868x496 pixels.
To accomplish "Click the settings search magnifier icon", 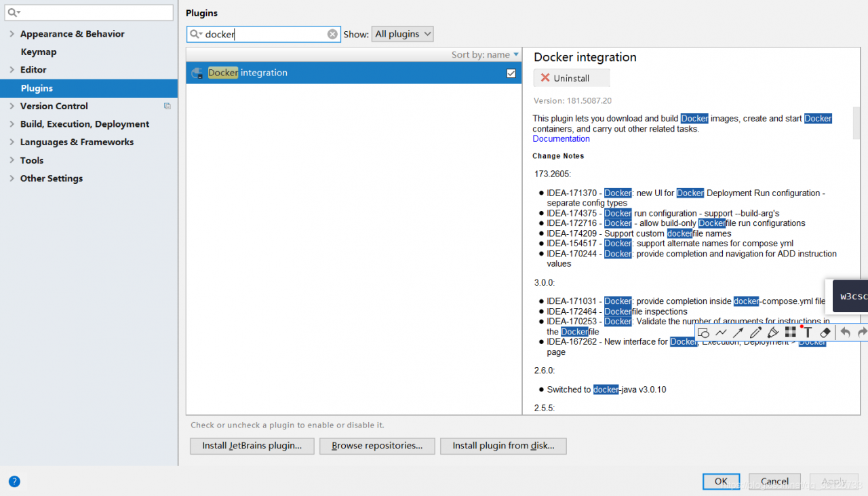I will pyautogui.click(x=14, y=13).
